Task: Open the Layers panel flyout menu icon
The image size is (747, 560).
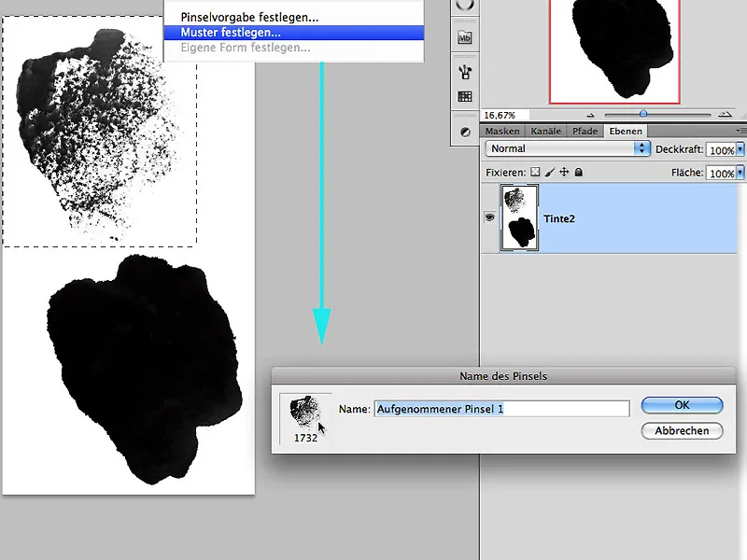Action: (740, 131)
